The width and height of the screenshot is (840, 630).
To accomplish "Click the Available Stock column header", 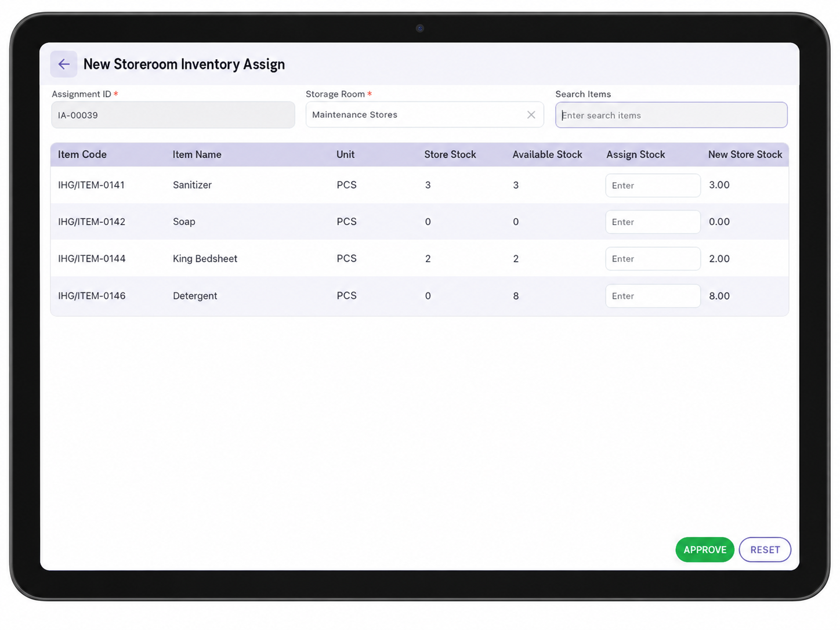I will 548,155.
